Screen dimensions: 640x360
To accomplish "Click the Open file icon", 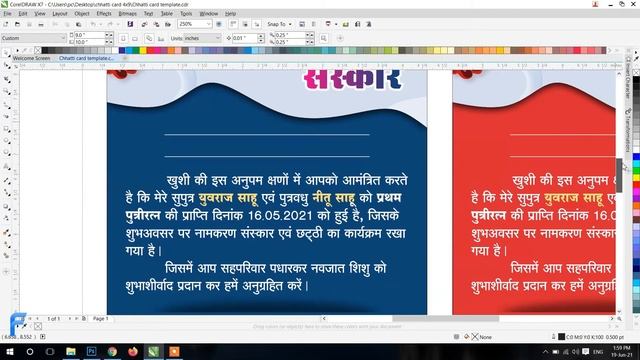I will pos(17,24).
